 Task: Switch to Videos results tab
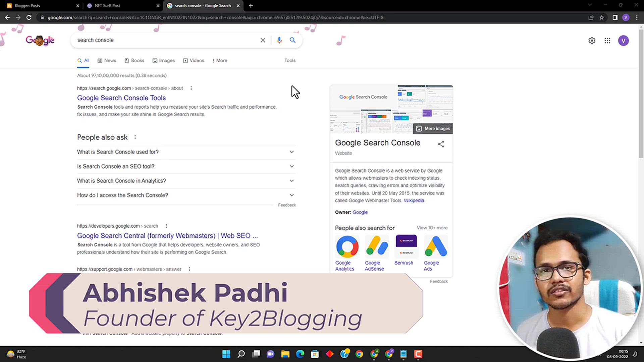coord(194,61)
